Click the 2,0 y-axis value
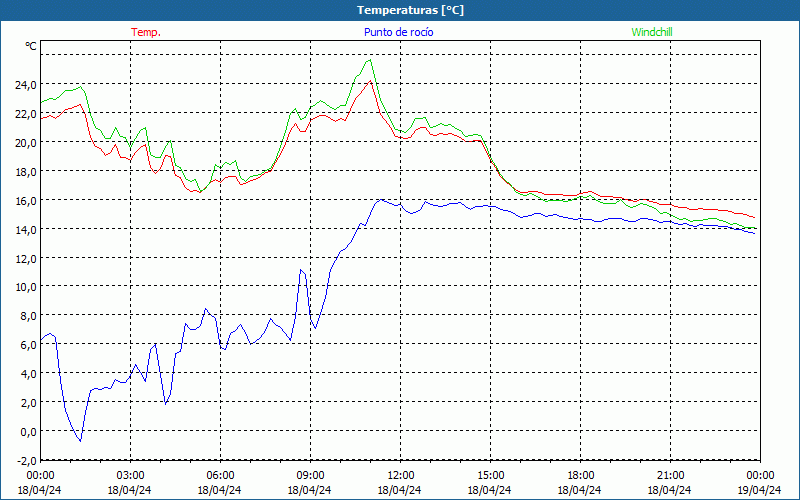 pyautogui.click(x=28, y=403)
